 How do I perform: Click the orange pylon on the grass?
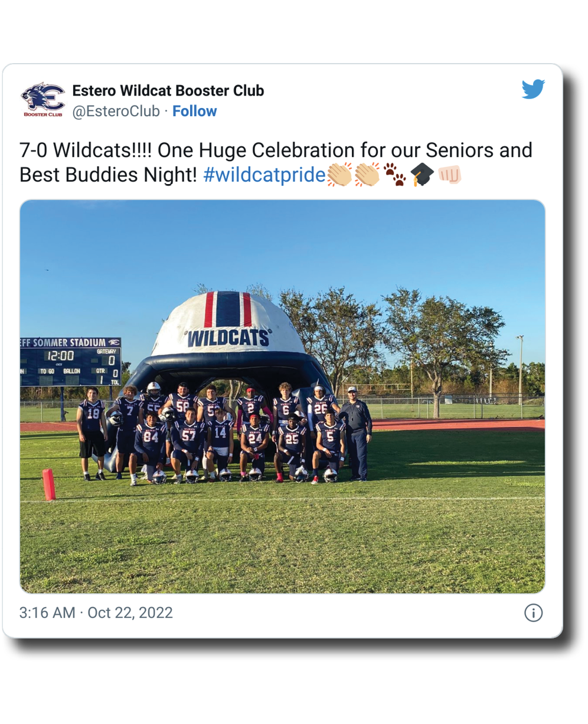49,484
